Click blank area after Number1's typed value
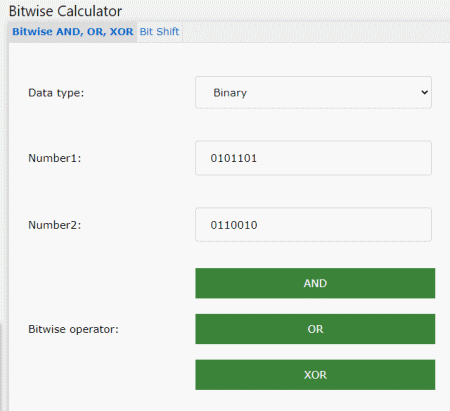Screen dimensions: 450x411 point(343,158)
